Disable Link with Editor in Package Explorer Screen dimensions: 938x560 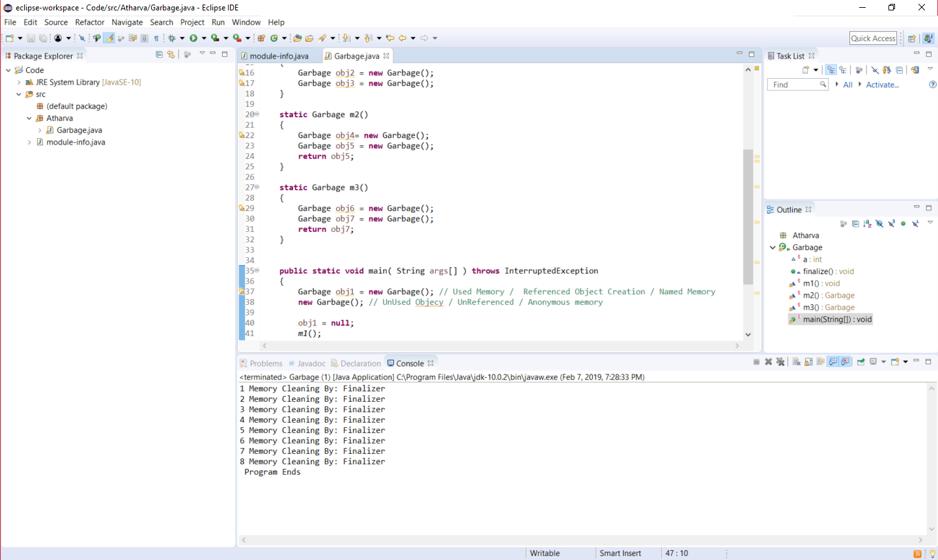pyautogui.click(x=171, y=55)
